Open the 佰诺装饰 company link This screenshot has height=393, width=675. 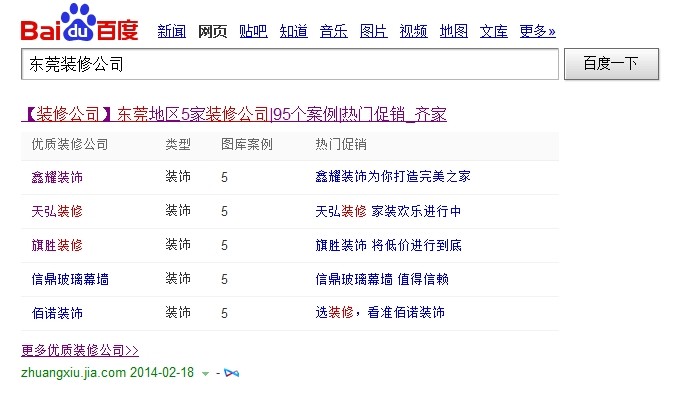coord(57,313)
